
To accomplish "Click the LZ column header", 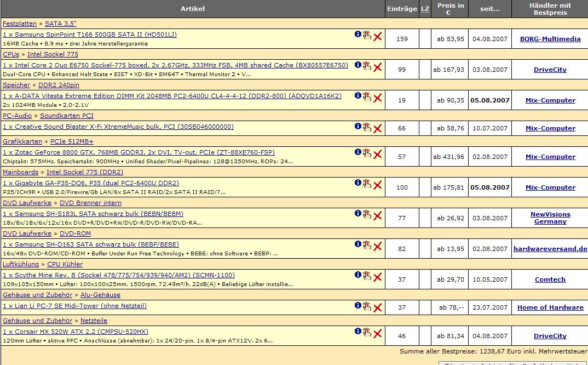I will (x=425, y=9).
